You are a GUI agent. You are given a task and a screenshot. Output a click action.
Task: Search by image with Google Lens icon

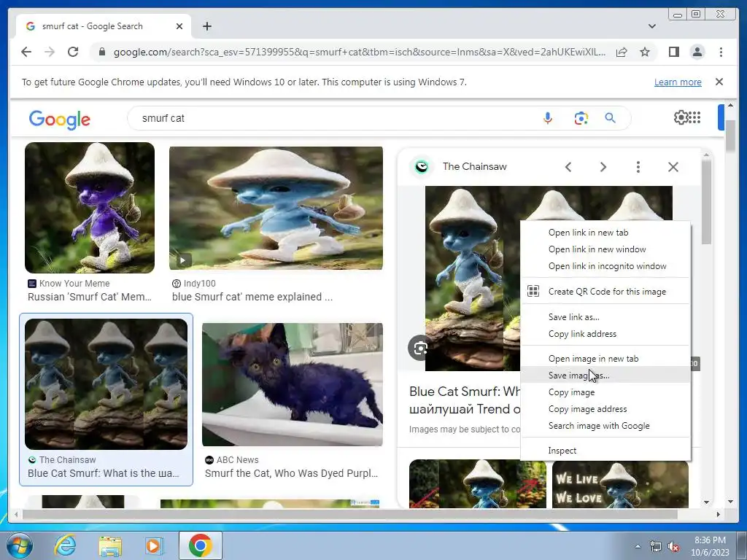click(581, 118)
